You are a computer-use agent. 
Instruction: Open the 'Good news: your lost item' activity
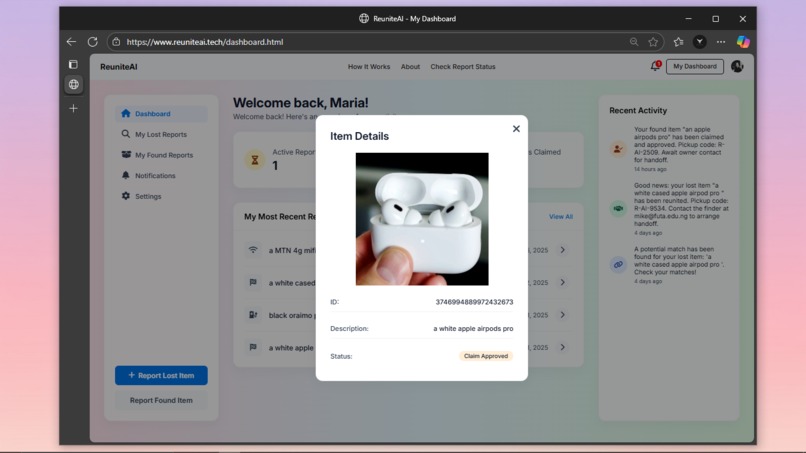point(669,208)
